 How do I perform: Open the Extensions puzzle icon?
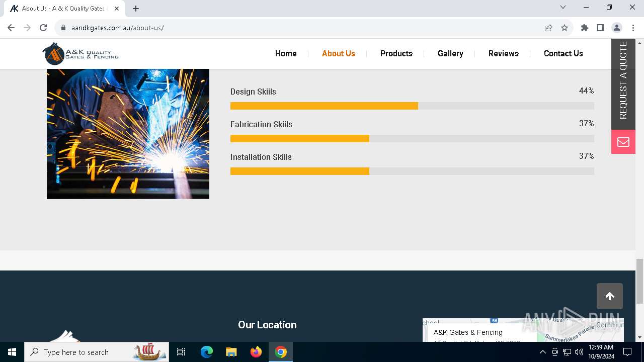pyautogui.click(x=585, y=28)
